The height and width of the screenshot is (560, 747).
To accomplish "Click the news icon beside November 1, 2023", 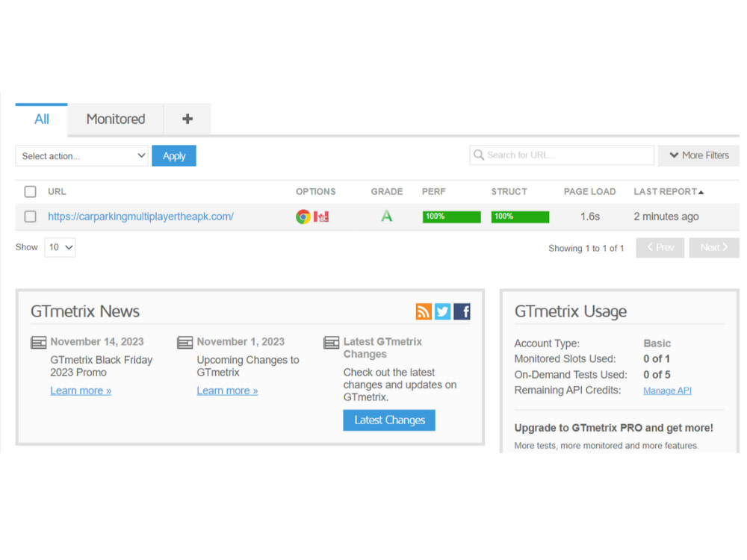I will (x=185, y=343).
